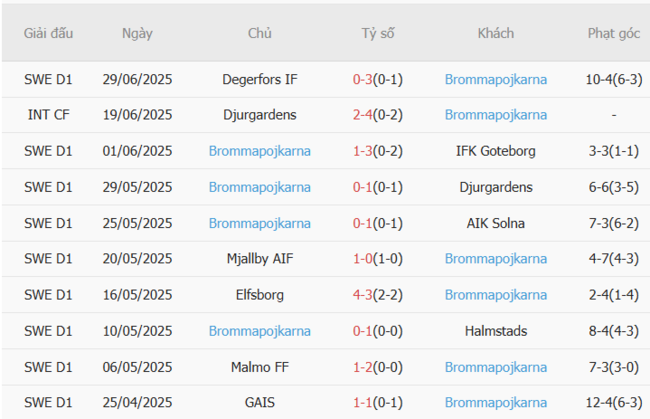Select Brommapojkarna in 29/05/2025 match row

point(259,187)
